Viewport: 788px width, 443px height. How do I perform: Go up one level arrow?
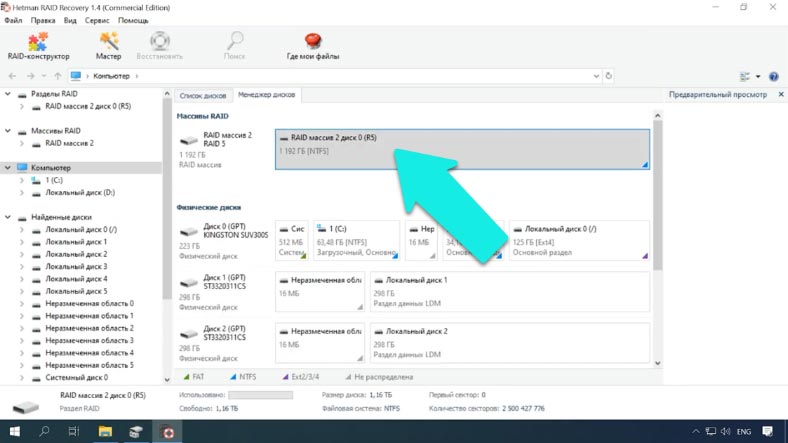coord(58,76)
